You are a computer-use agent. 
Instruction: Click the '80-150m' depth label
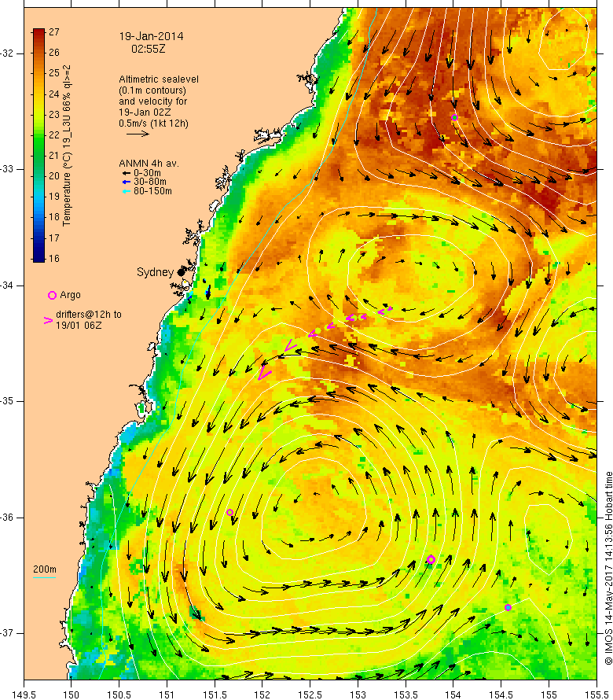(152, 191)
